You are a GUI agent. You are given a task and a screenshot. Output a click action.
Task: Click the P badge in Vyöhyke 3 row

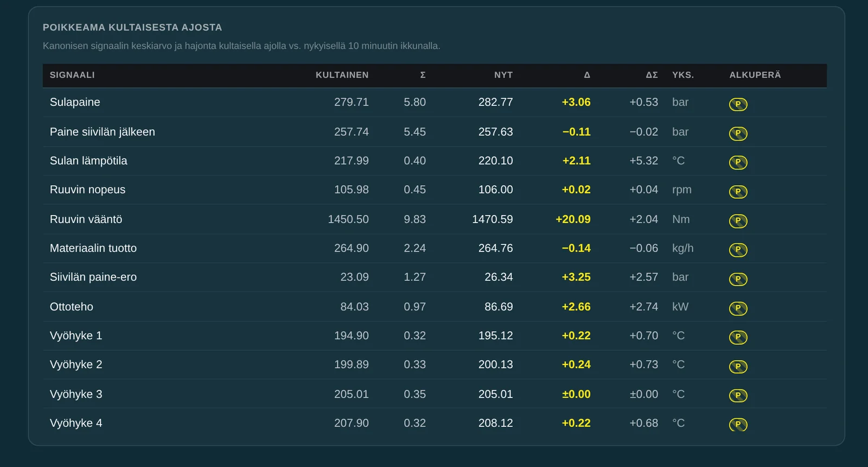click(738, 395)
